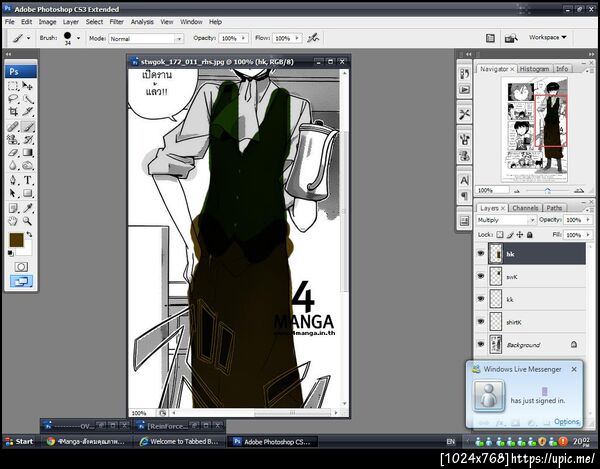Hide the Background layer

[481, 344]
